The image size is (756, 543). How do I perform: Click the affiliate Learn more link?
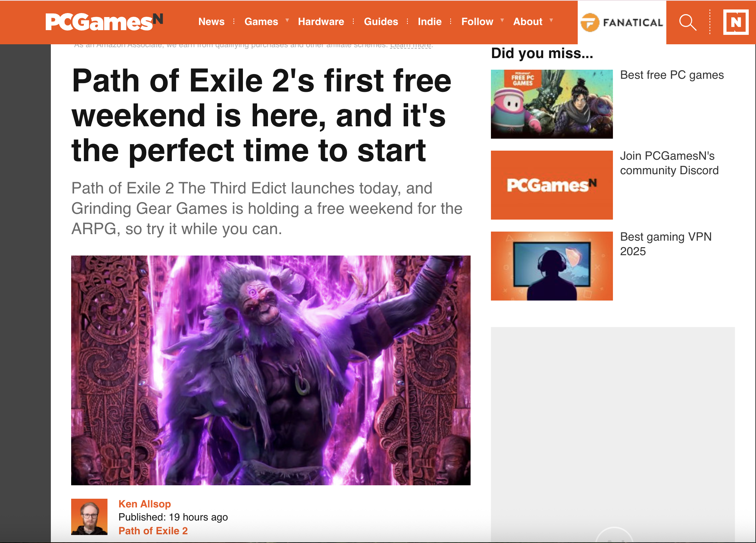tap(411, 45)
